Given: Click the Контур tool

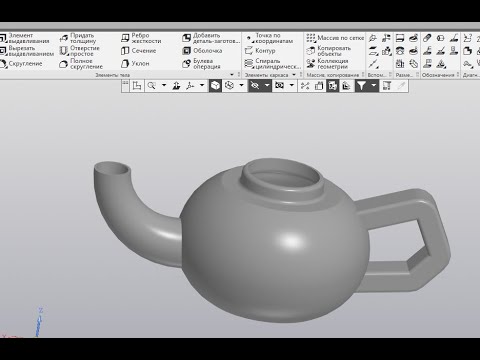Looking at the screenshot, I should tap(260, 51).
